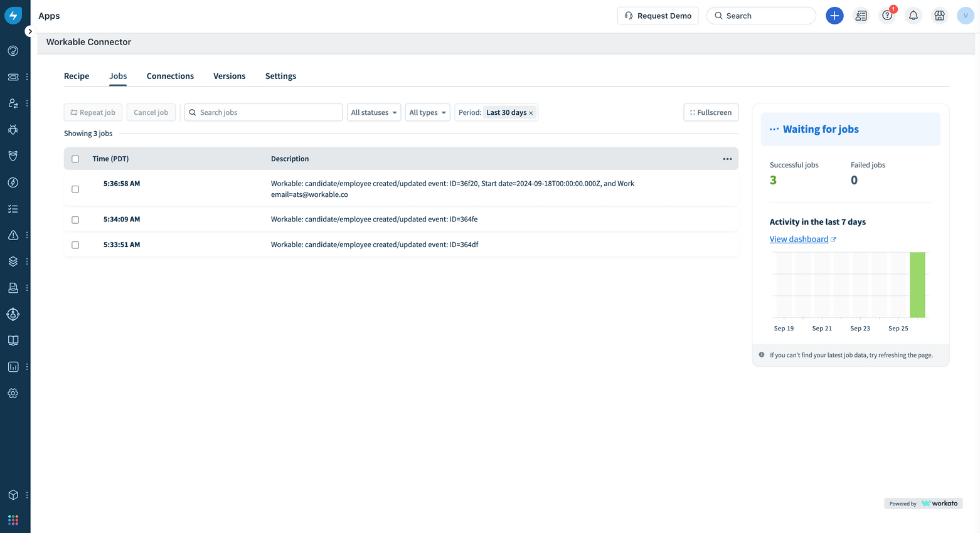Open the View dashboard link
This screenshot has width=980, height=533.
802,239
